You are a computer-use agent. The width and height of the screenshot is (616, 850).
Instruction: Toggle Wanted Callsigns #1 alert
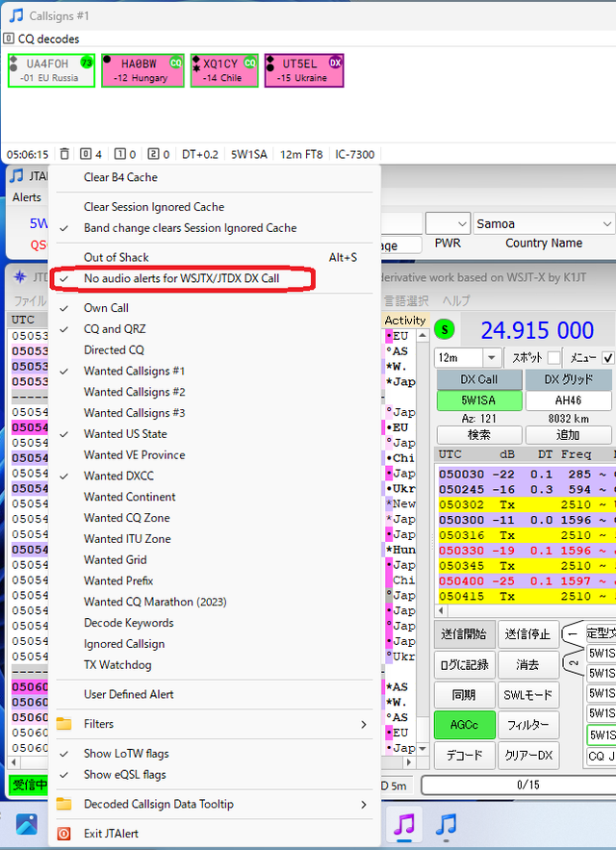click(x=215, y=371)
